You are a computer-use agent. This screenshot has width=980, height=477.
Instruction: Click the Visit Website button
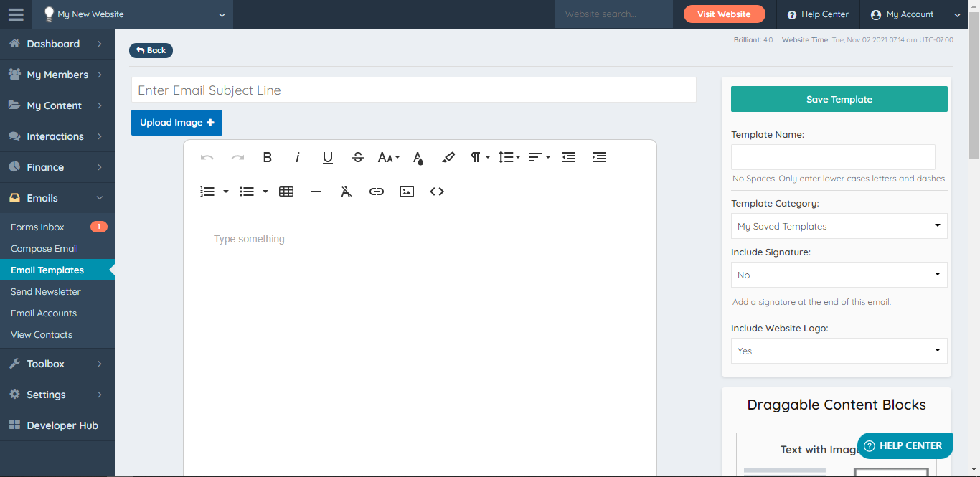coord(724,14)
